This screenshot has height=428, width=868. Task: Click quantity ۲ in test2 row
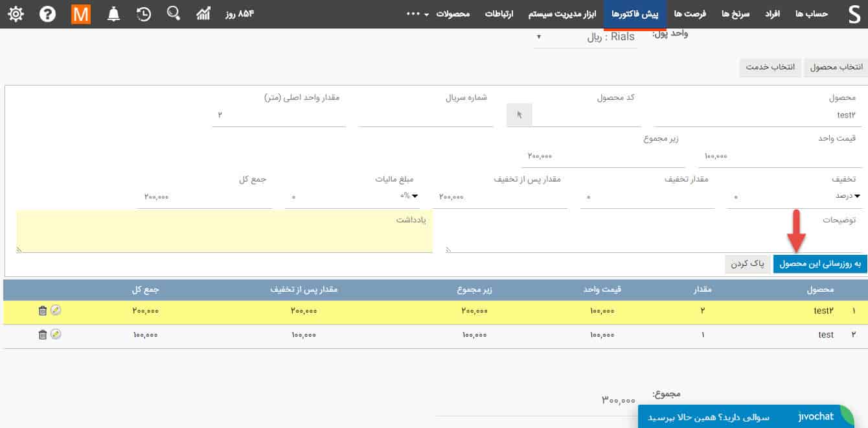pos(702,311)
